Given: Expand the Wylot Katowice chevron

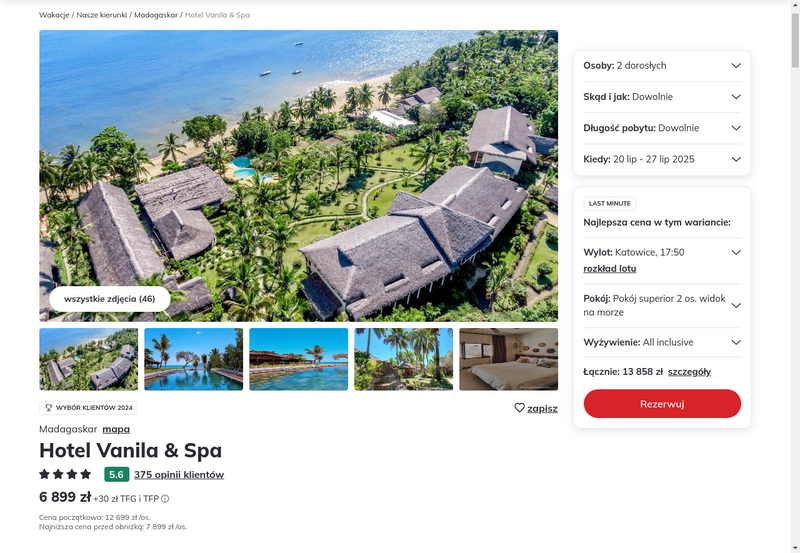Looking at the screenshot, I should (736, 253).
